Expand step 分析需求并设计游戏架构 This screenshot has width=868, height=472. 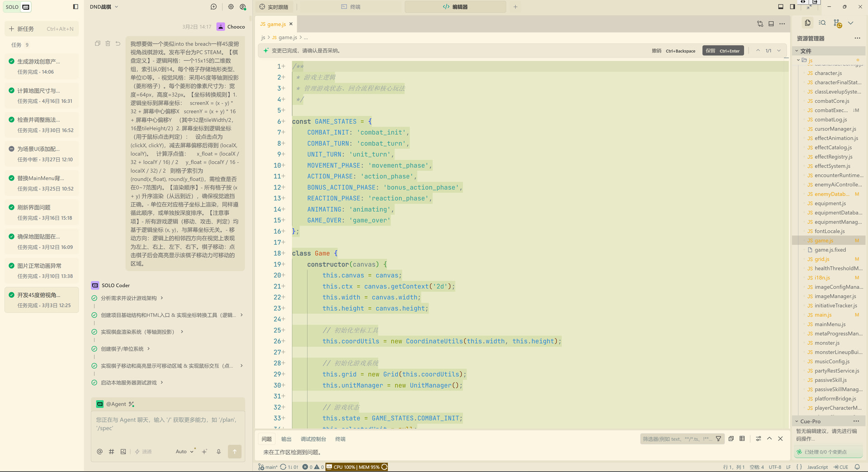132,298
